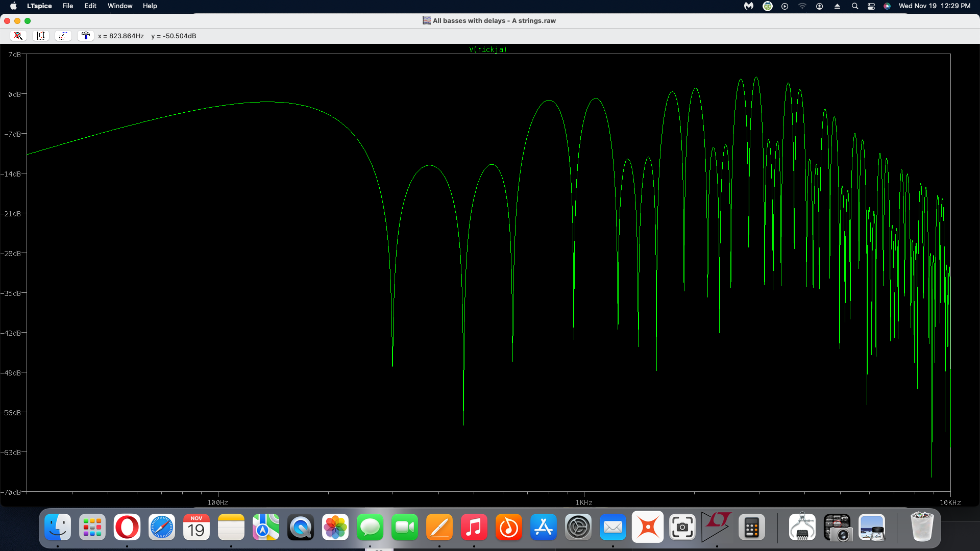The height and width of the screenshot is (551, 980).
Task: Open System Settings from the Dock
Action: coord(578,527)
